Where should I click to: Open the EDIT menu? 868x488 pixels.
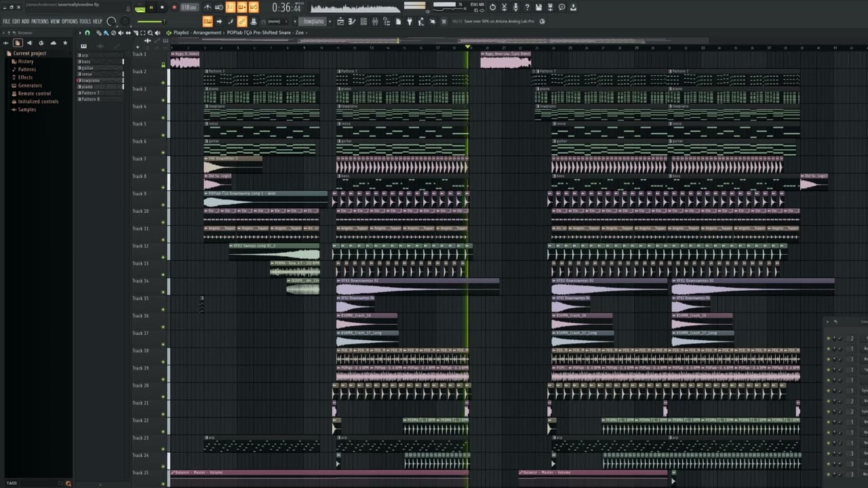pos(16,21)
